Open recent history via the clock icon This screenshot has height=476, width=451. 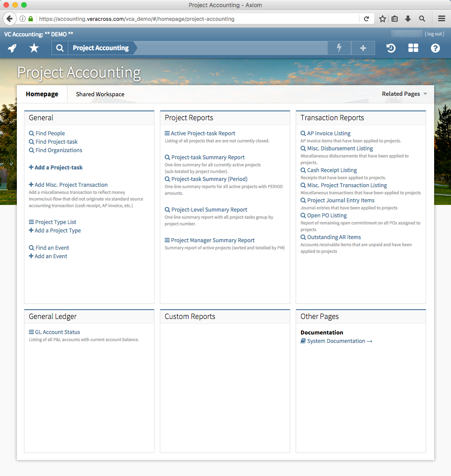coord(391,48)
